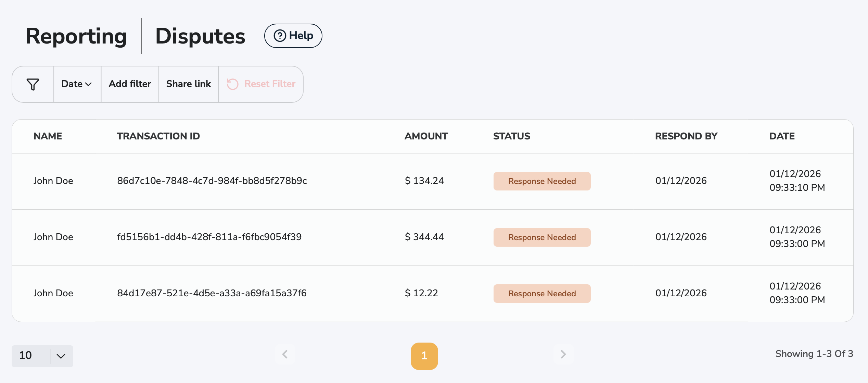Viewport: 868px width, 383px height.
Task: Open the rows-per-page dropdown showing 10
Action: [x=31, y=356]
